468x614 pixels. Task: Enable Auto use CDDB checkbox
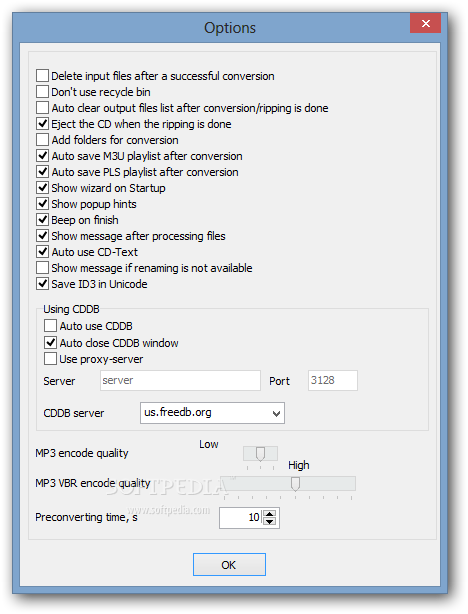(x=50, y=326)
